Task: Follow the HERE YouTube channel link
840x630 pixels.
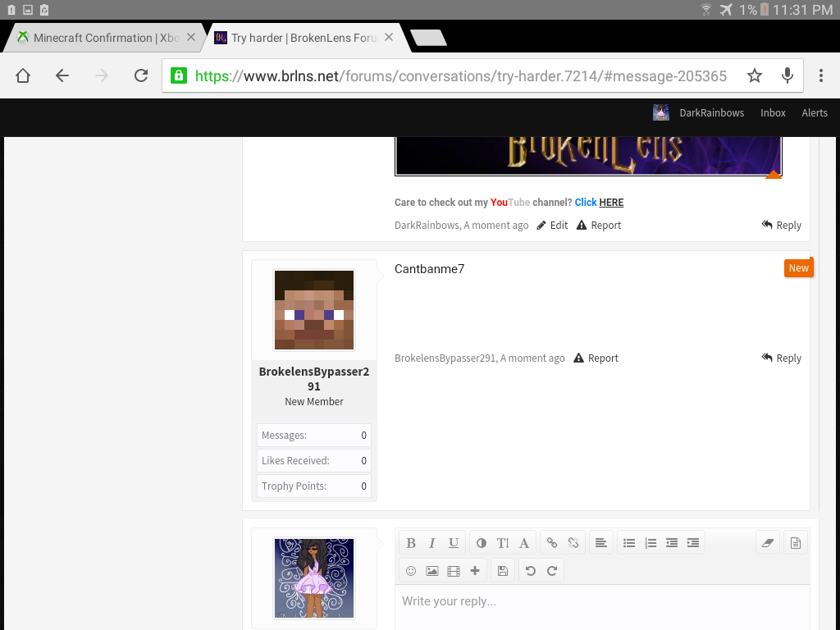Action: pyautogui.click(x=611, y=203)
